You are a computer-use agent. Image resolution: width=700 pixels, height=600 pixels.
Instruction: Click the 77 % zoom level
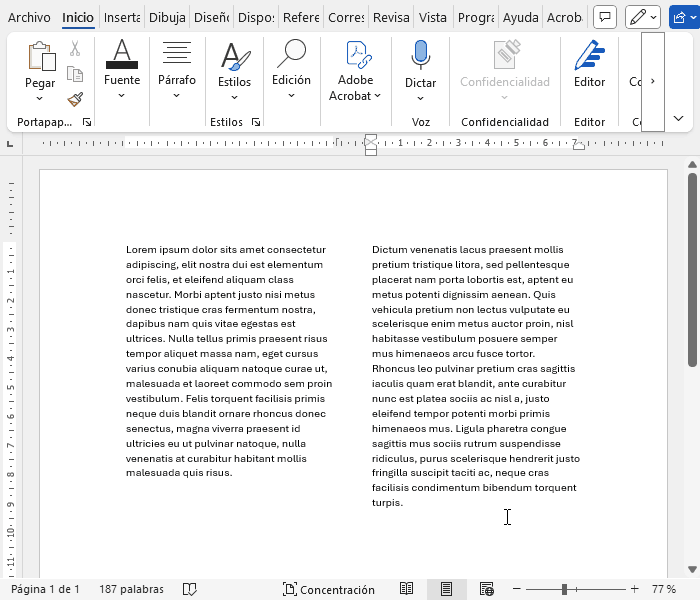[x=664, y=589]
